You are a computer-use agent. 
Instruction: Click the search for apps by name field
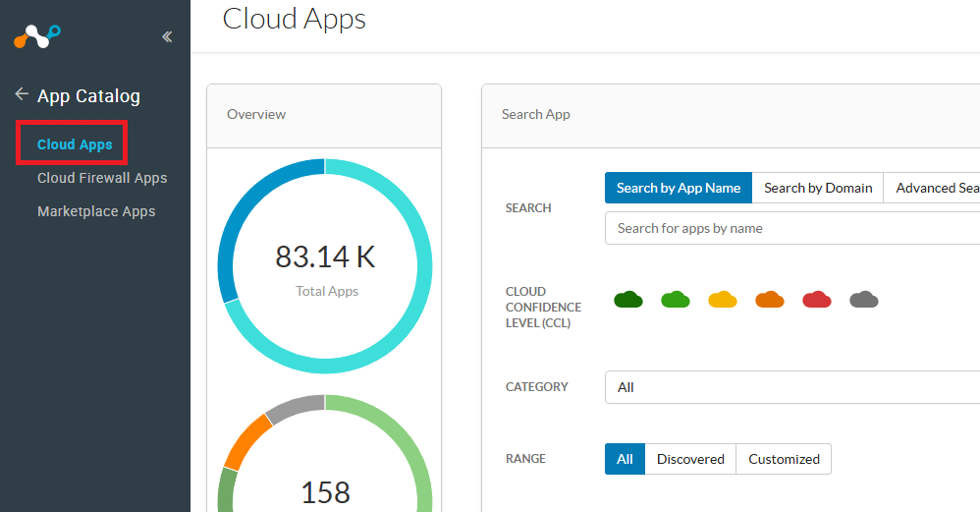[791, 228]
